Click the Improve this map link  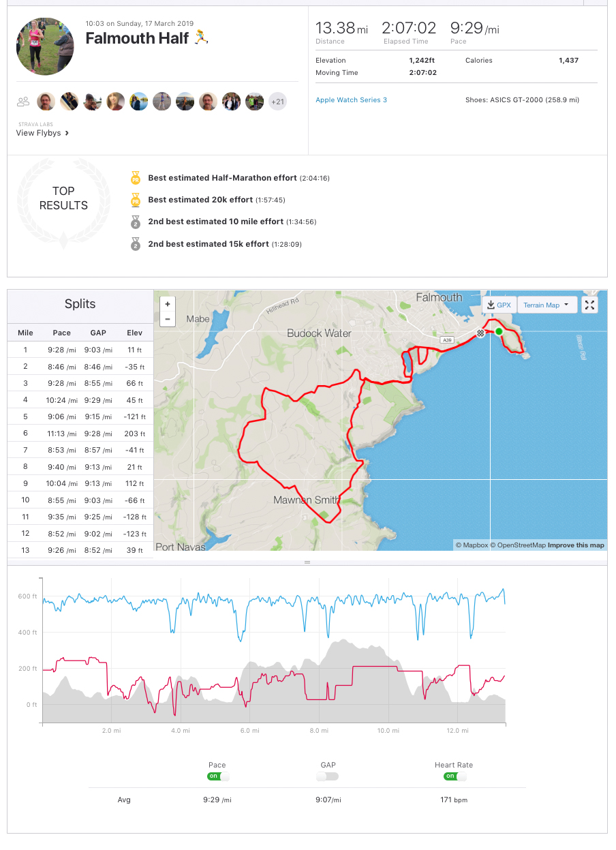[x=576, y=545]
